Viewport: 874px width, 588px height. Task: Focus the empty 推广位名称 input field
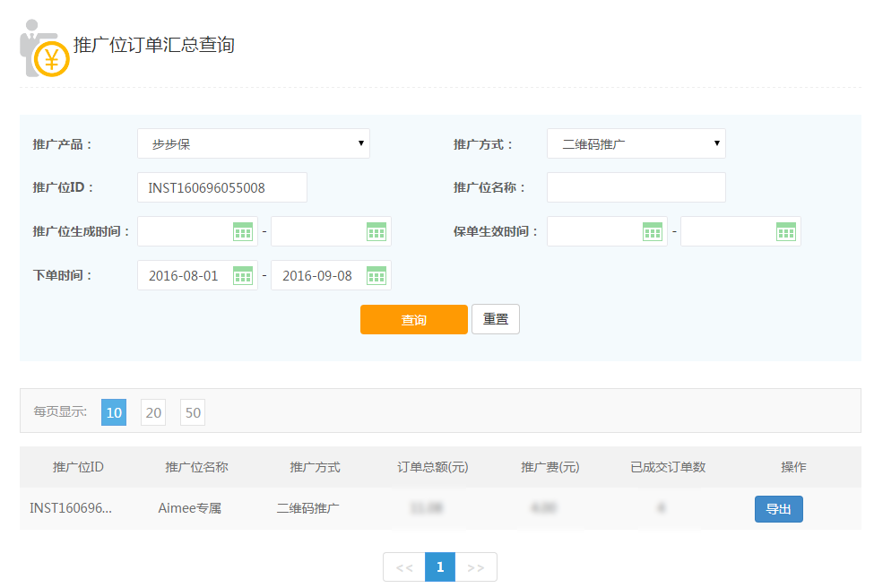click(x=636, y=187)
